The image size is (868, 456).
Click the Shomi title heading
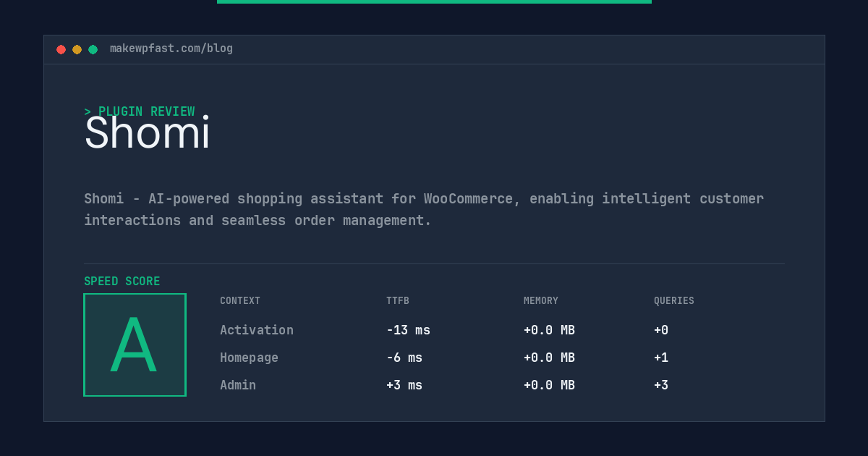click(x=147, y=133)
